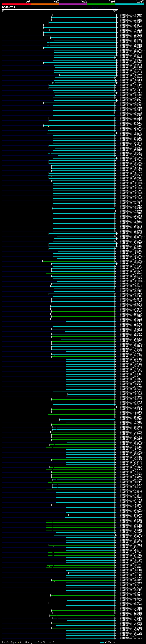
Task: Select the UniRef100_C0PSP8 label
Action: click(131, 583)
